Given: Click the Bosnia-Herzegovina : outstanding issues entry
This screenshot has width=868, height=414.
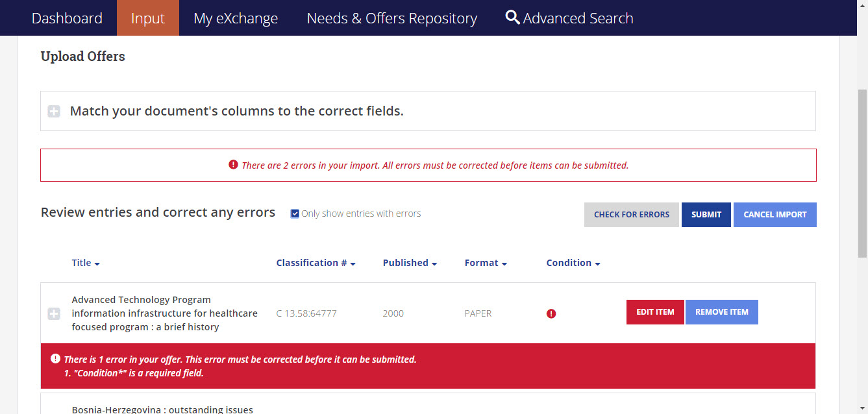Looking at the screenshot, I should 162,409.
